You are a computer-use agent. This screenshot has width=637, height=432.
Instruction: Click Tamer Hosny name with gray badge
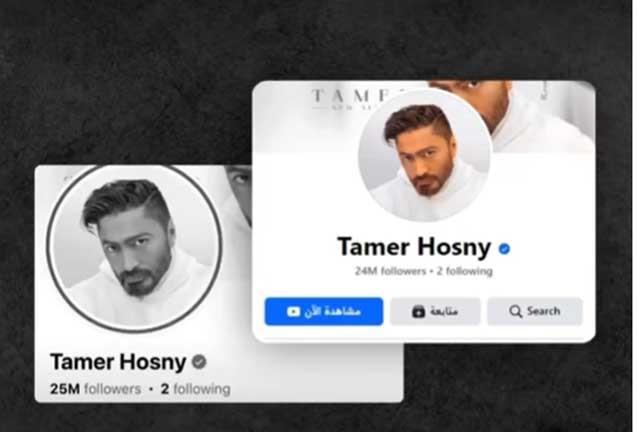click(x=118, y=361)
